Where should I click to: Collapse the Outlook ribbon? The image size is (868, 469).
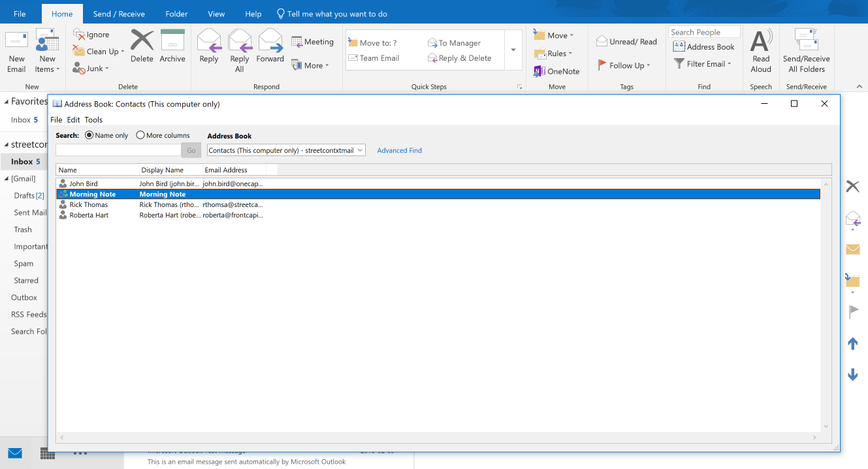pyautogui.click(x=859, y=86)
